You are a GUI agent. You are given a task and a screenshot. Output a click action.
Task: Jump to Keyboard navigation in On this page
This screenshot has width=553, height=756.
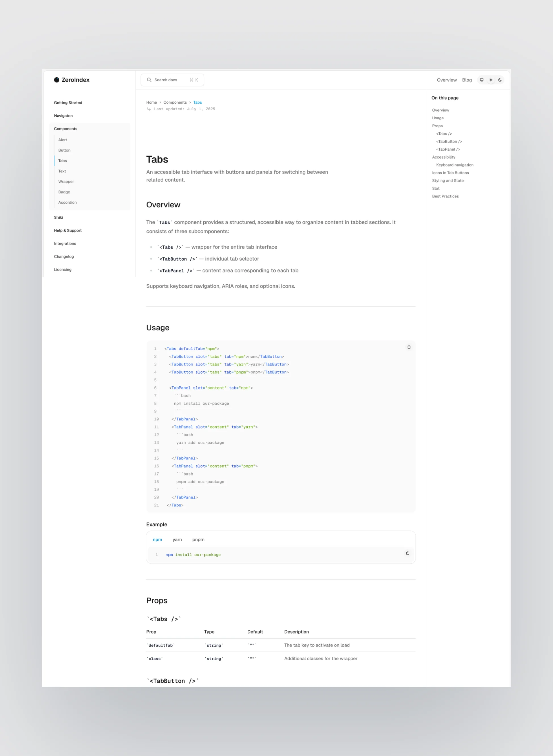(454, 165)
